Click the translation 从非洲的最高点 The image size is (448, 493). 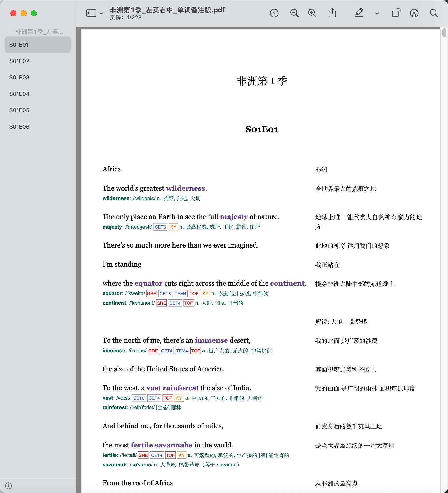[x=336, y=484]
